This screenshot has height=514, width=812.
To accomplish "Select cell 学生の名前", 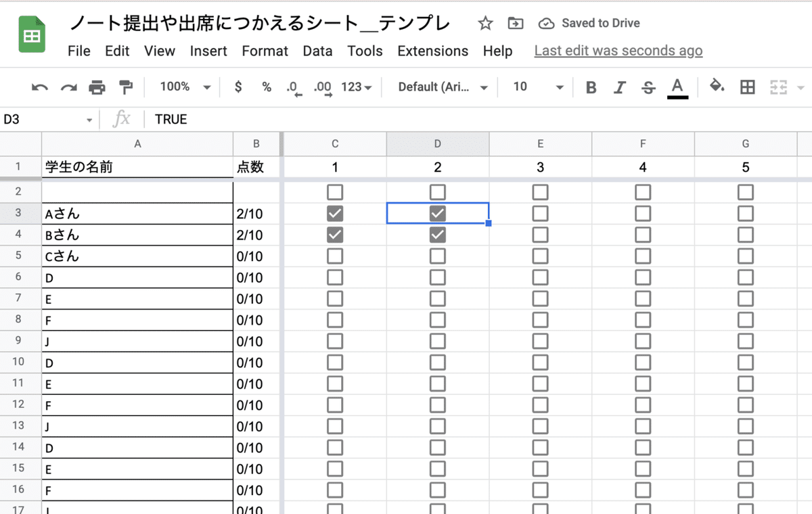I will point(137,167).
